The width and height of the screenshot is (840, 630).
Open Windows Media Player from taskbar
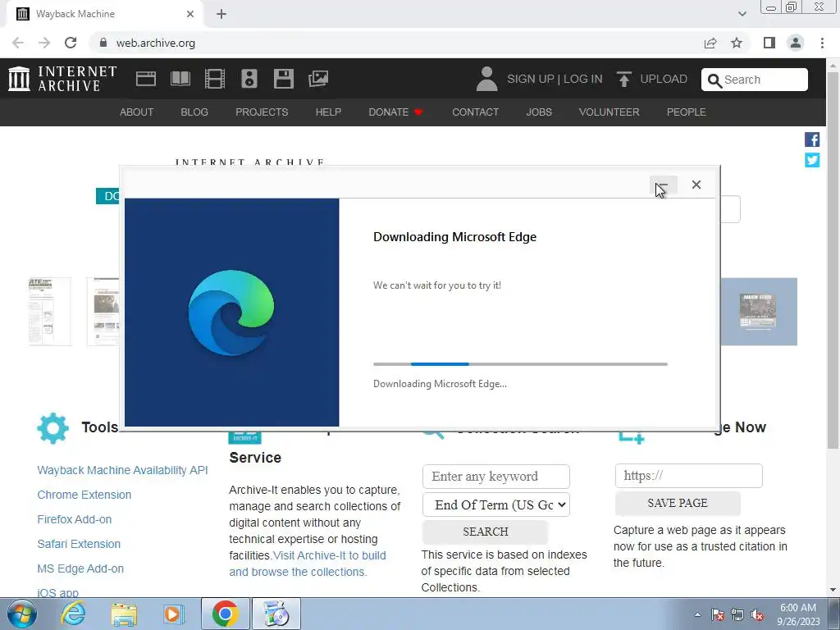[172, 614]
